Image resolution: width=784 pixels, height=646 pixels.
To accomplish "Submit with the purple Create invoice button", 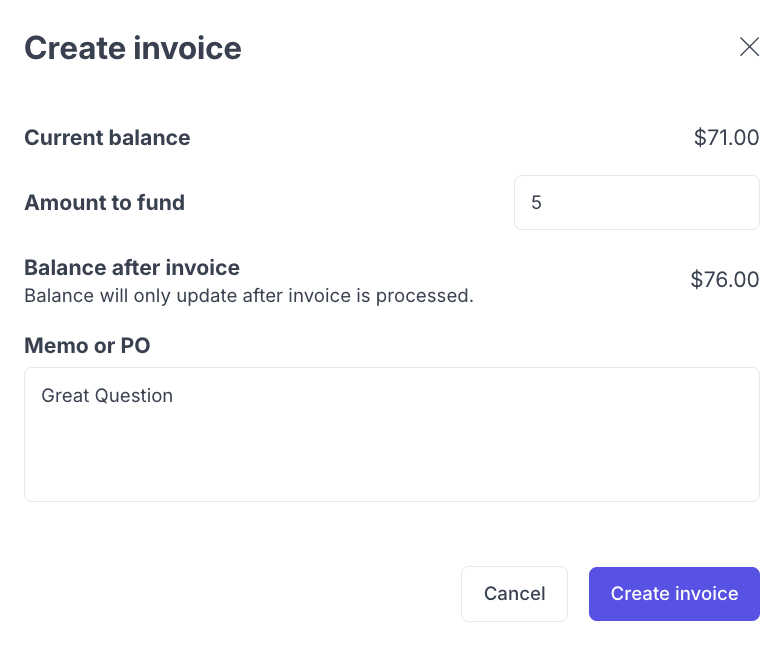I will [674, 594].
